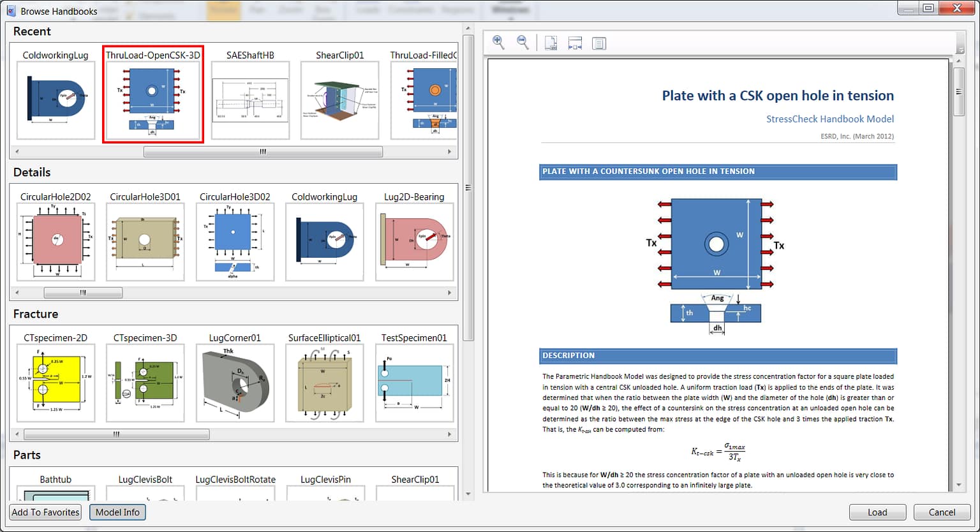Choose the Lug2D-Bearing handbook model
Image resolution: width=980 pixels, height=532 pixels.
point(415,241)
